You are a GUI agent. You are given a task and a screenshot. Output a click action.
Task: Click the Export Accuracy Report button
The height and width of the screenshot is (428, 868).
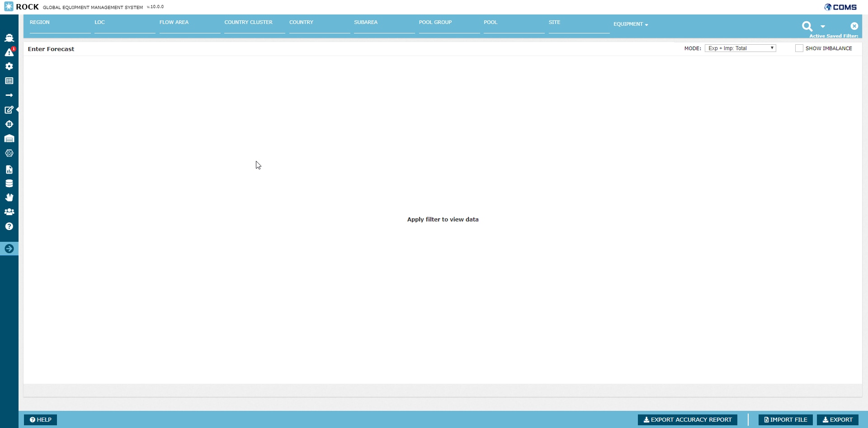pos(687,420)
